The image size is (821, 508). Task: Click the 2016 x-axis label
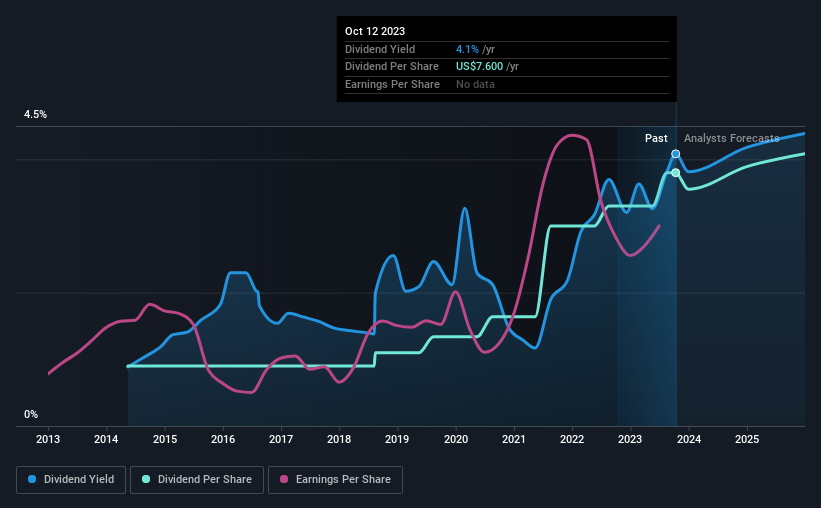tap(223, 439)
